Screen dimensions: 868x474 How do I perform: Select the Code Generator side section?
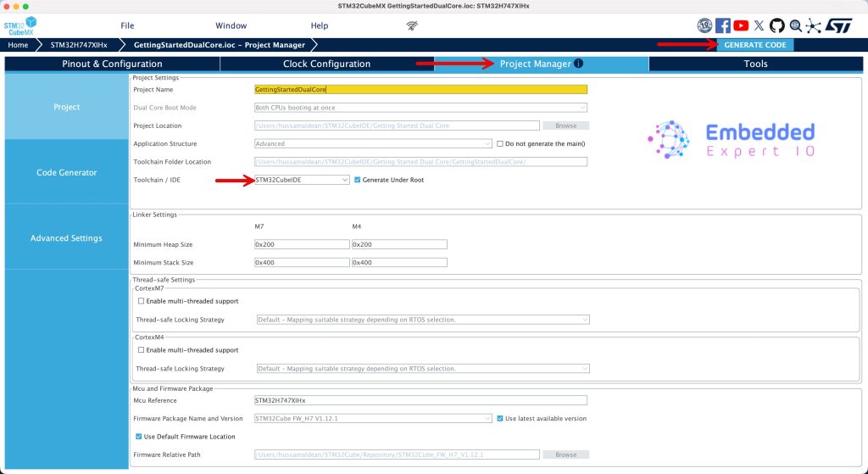coord(66,173)
